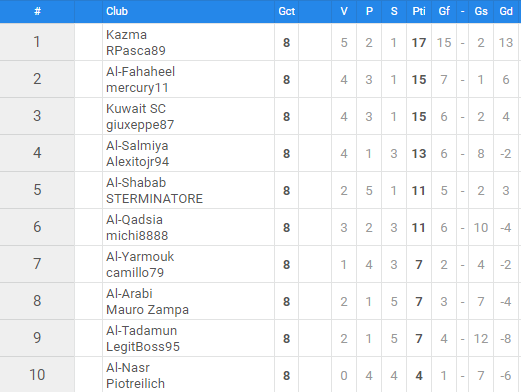The width and height of the screenshot is (521, 392).
Task: Select the Al-Qadsia club name
Action: (x=134, y=220)
